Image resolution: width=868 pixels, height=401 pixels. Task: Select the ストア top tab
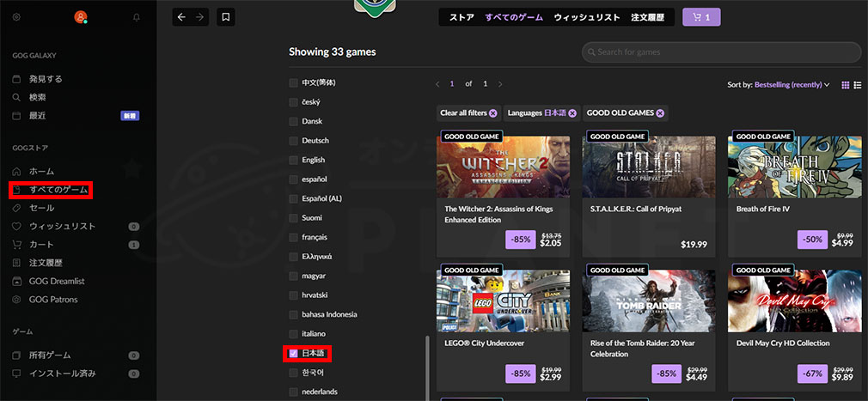[x=462, y=17]
